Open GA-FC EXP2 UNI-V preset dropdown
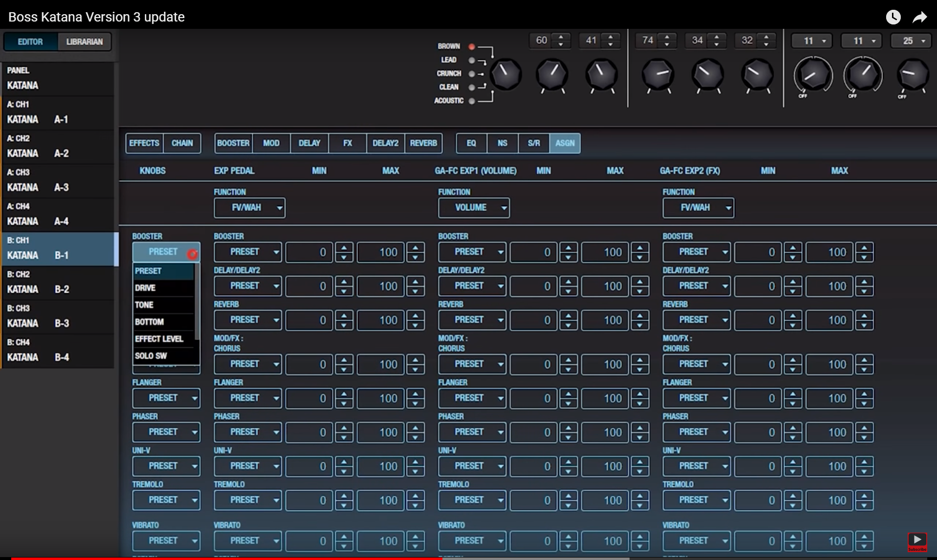 pos(697,466)
